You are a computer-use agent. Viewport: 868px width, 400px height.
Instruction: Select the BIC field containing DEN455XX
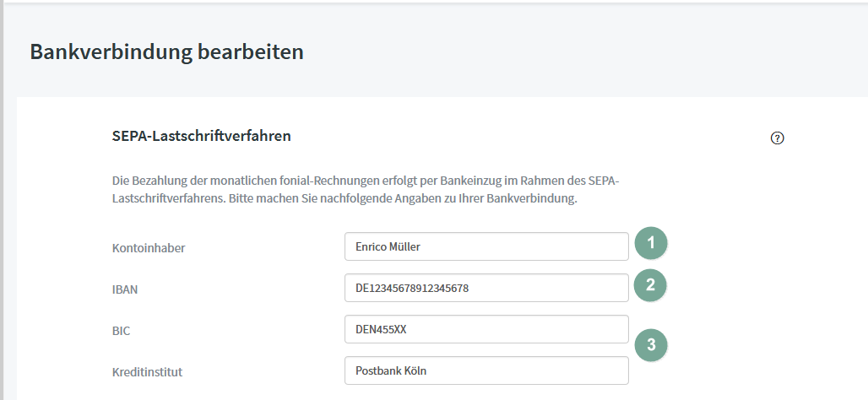(486, 329)
